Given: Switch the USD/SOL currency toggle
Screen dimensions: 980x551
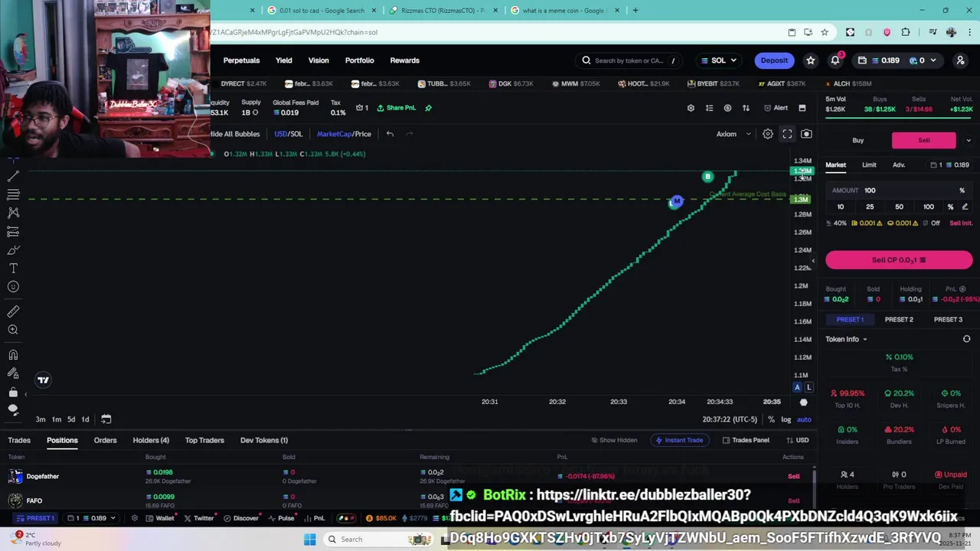Looking at the screenshot, I should [289, 134].
